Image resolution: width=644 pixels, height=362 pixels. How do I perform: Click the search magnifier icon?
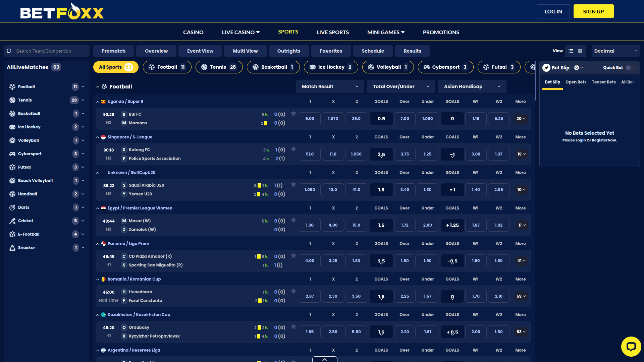[9, 51]
